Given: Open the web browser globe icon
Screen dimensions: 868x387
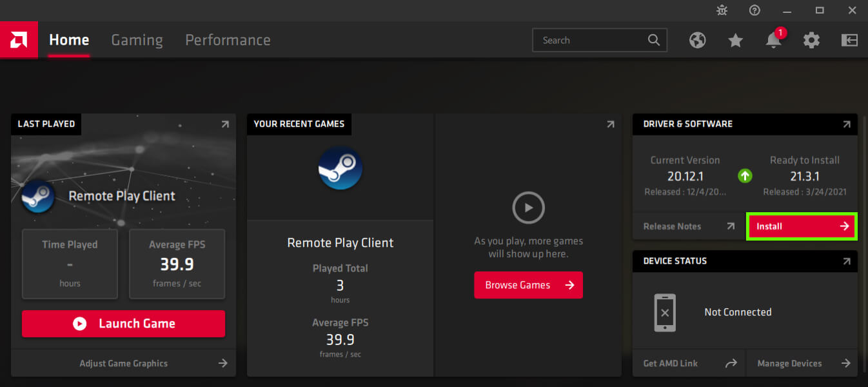Looking at the screenshot, I should point(697,40).
